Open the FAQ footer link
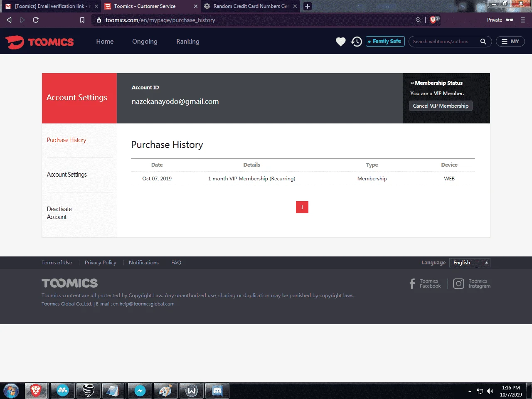Screen dimensions: 532x399 (x=176, y=263)
